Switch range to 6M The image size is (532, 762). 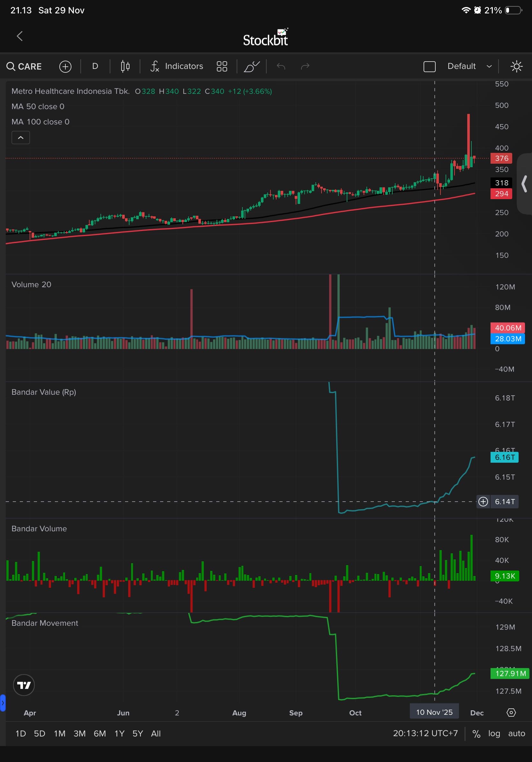click(x=100, y=734)
